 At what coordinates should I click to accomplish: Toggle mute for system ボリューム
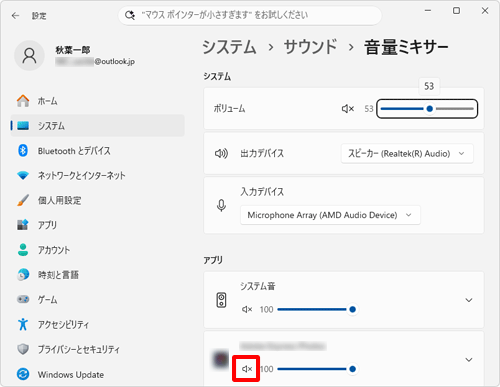[x=348, y=109]
